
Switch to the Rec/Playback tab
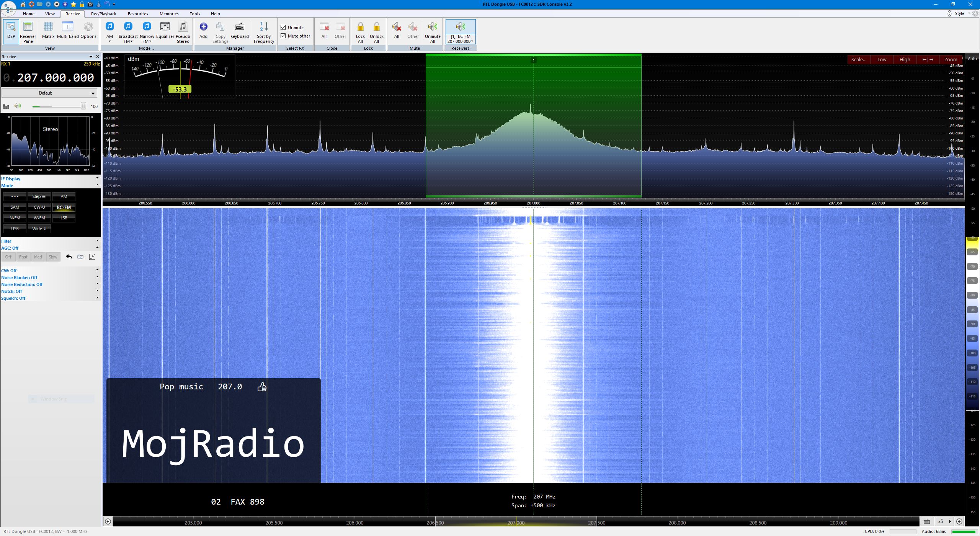pos(103,14)
